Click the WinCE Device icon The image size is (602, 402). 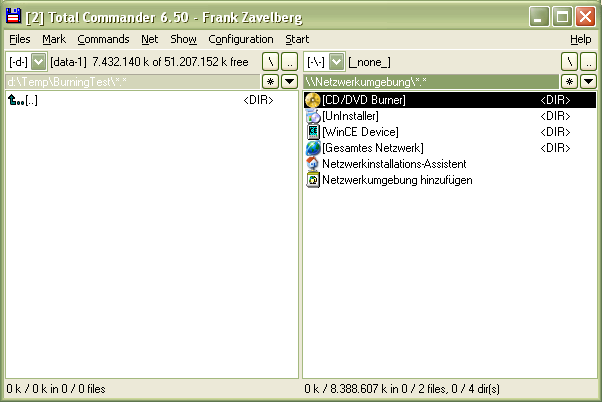[x=313, y=132]
